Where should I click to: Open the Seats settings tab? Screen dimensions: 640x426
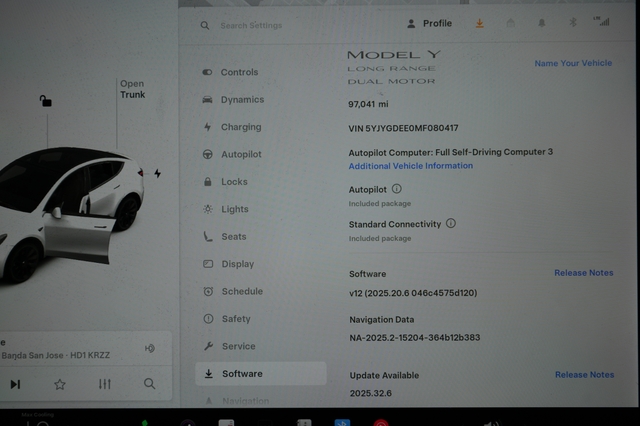[225, 236]
